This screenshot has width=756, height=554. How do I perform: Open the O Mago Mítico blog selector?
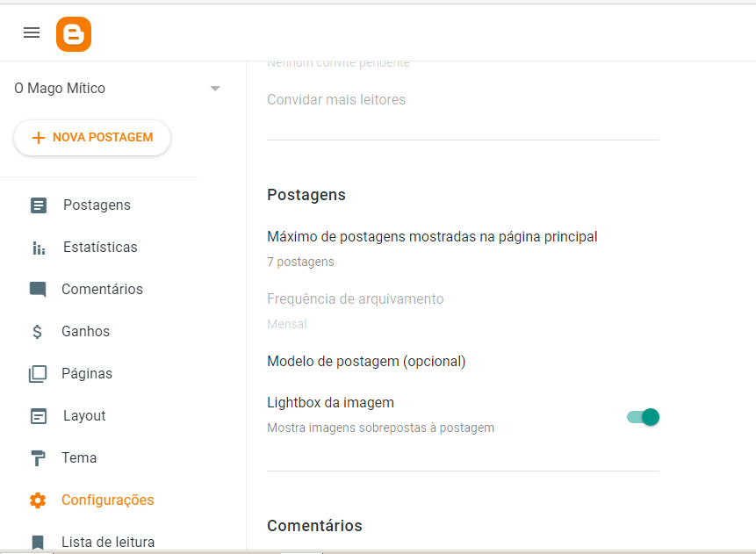[x=117, y=89]
